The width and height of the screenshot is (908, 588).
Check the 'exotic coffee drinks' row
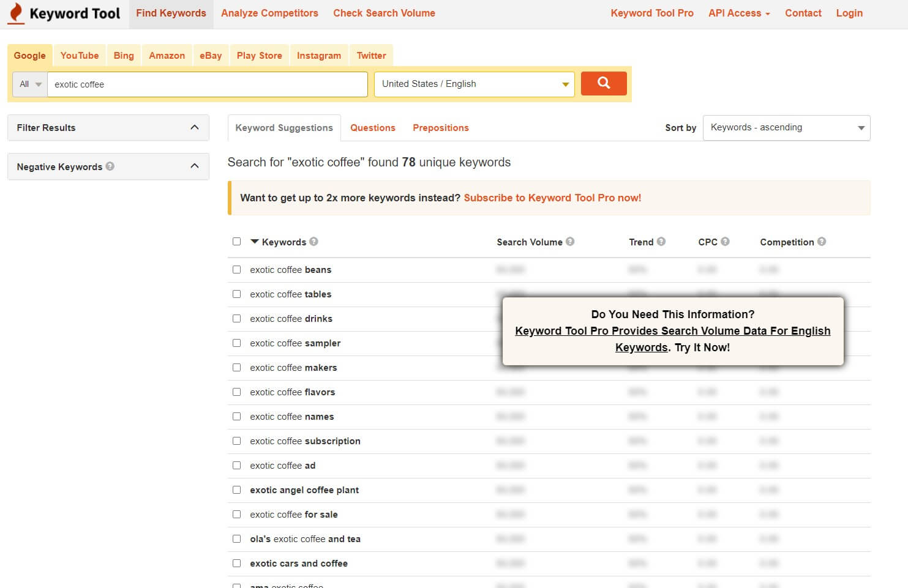click(x=236, y=318)
